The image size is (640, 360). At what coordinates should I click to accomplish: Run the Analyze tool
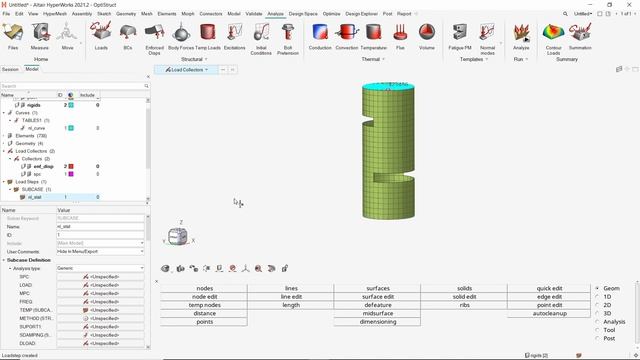521,36
